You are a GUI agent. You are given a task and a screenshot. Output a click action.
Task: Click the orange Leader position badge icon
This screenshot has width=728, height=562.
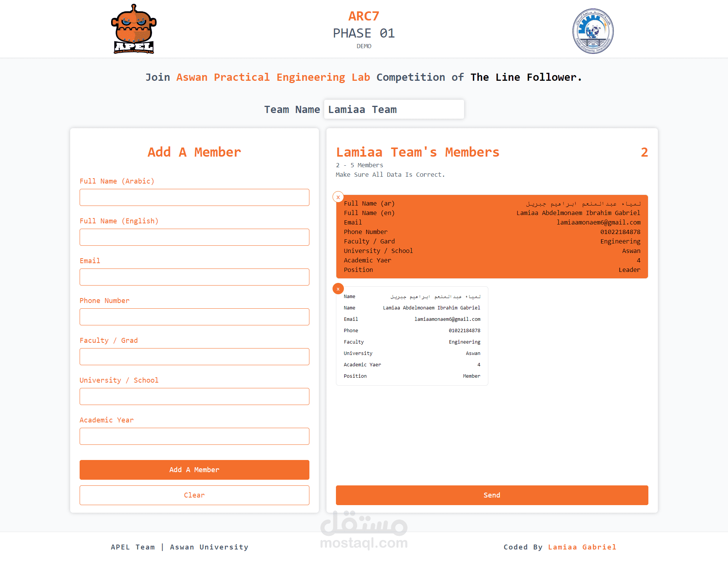coord(629,269)
